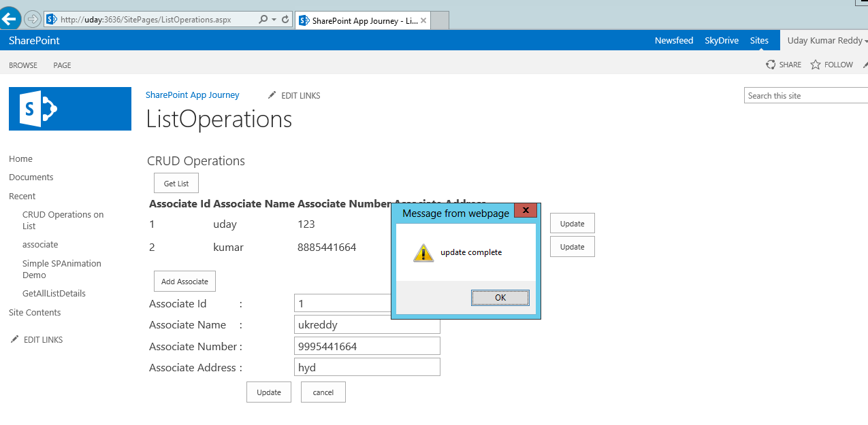Click the '8885441664' number cell
The height and width of the screenshot is (425, 868).
(327, 247)
